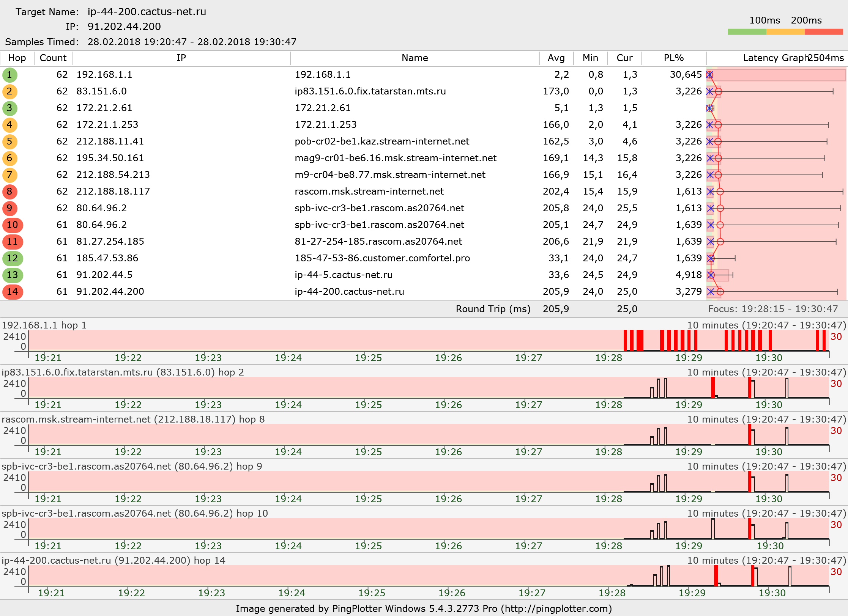Select IP cell 212.188.54.213
This screenshot has height=616, width=848.
point(113,175)
